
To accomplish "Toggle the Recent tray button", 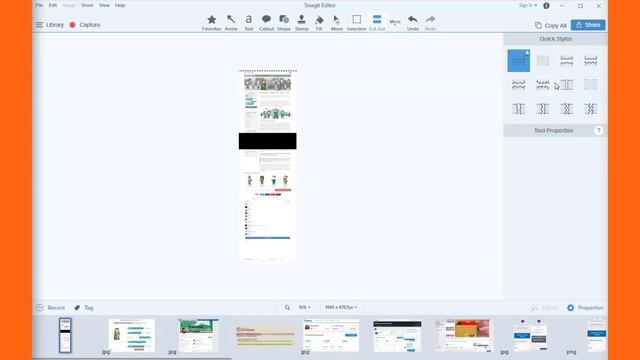I will pyautogui.click(x=50, y=308).
